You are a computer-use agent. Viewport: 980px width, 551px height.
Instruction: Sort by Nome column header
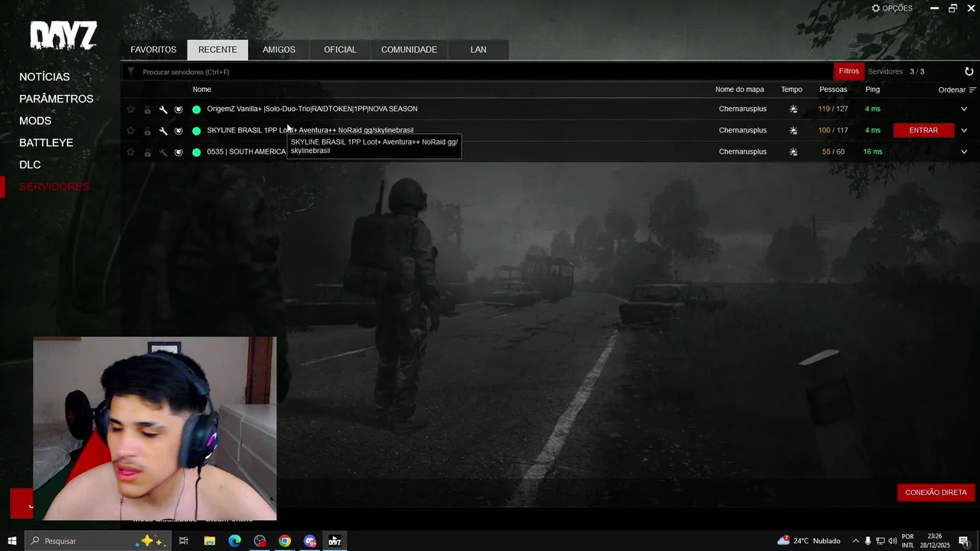pyautogui.click(x=202, y=90)
